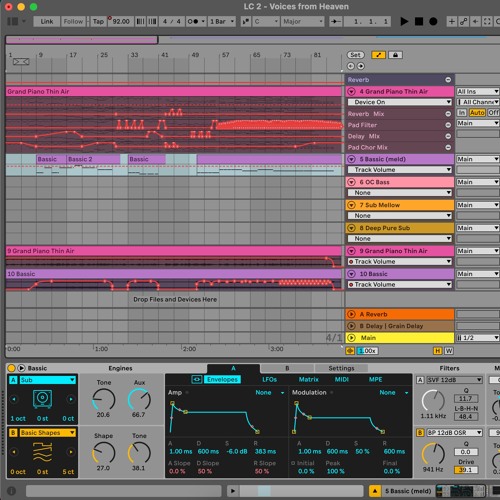
Task: Select the MPE tab
Action: click(x=375, y=379)
